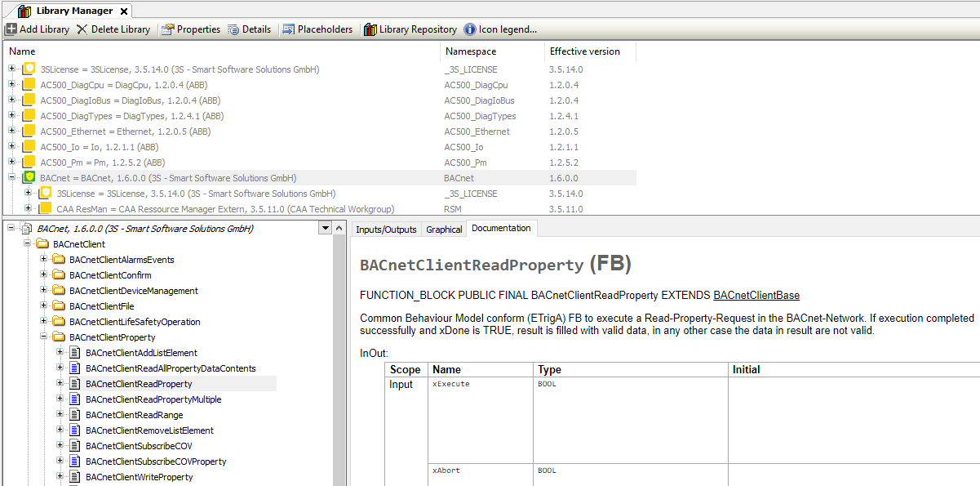Image resolution: width=980 pixels, height=486 pixels.
Task: Select the Documentation tab
Action: [x=501, y=229]
